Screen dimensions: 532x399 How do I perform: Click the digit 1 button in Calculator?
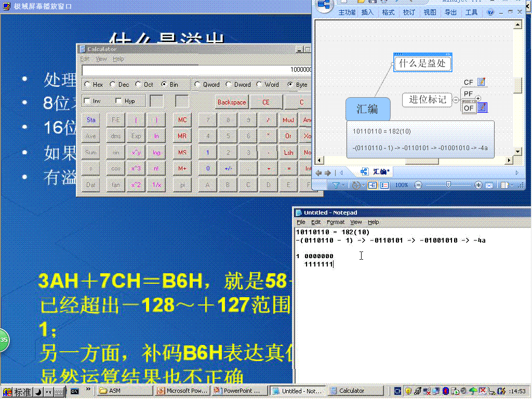coord(208,152)
